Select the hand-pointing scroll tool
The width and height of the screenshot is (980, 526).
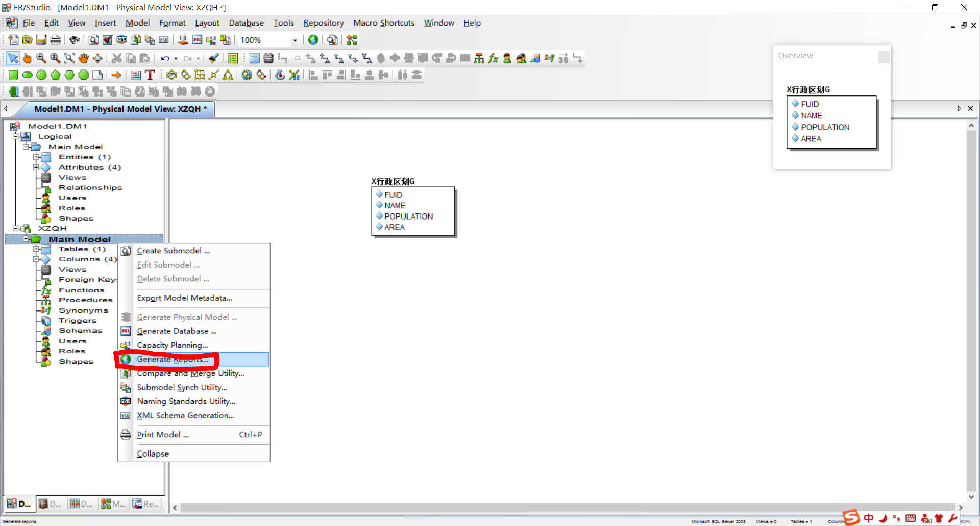pos(27,58)
